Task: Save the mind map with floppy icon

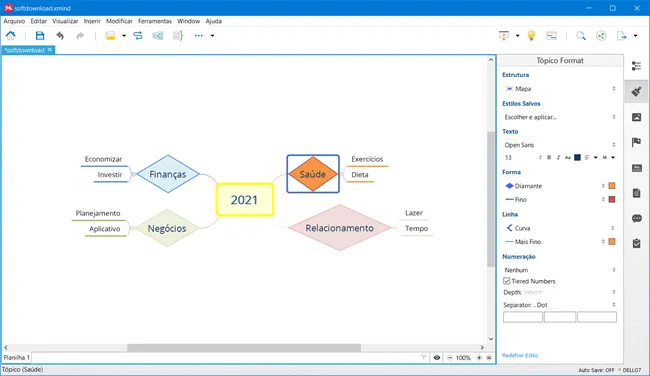Action: (x=40, y=36)
